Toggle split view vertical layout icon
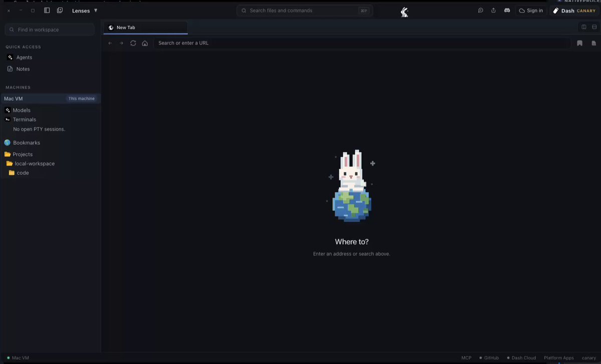601x364 pixels. pos(584,27)
